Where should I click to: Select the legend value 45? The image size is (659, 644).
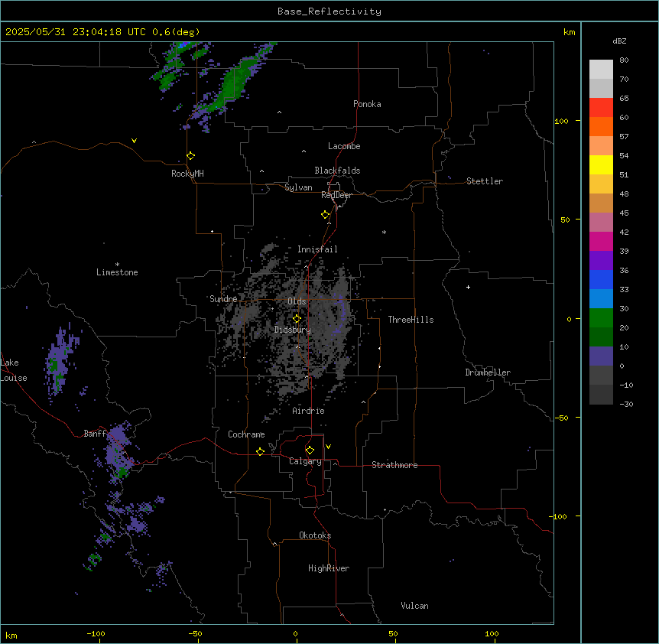pos(624,213)
